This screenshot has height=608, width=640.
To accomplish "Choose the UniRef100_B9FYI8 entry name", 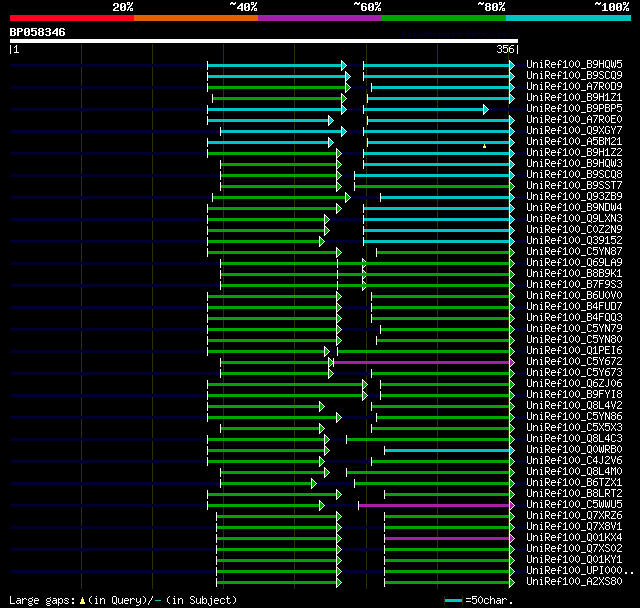I will tap(574, 395).
